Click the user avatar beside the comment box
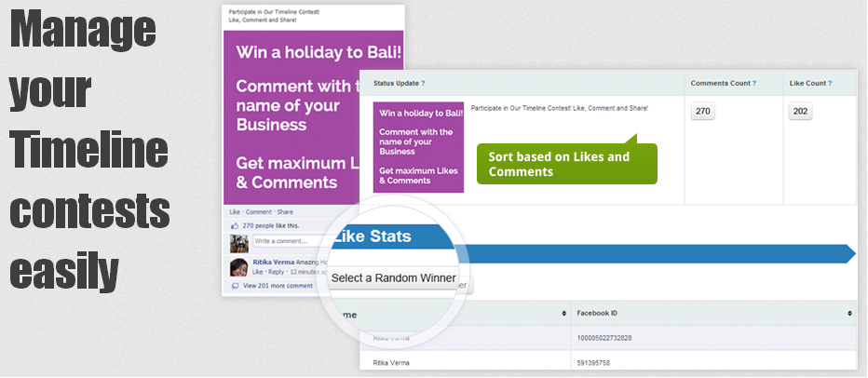Viewport: 868px width, 378px height. click(238, 244)
